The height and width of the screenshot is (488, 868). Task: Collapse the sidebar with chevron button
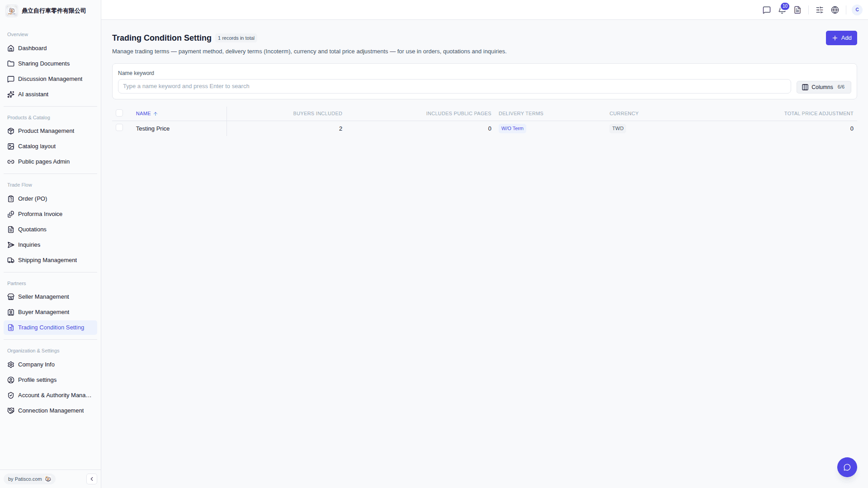tap(92, 479)
